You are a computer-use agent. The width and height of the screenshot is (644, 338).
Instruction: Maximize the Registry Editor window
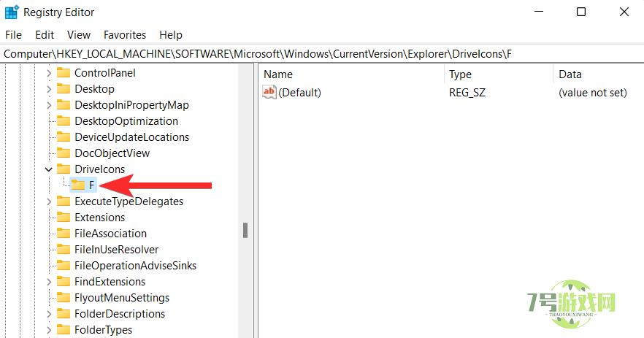581,12
